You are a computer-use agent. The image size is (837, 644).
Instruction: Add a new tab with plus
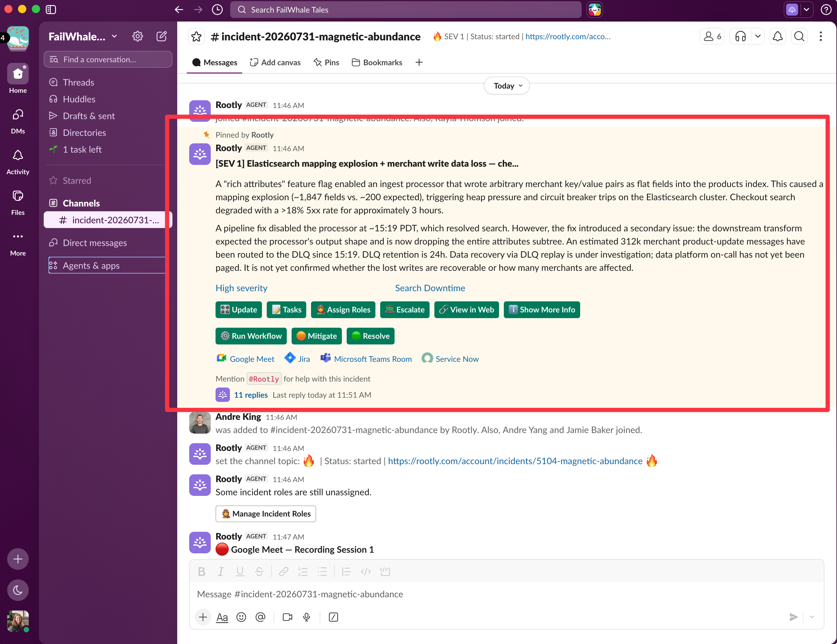pos(419,63)
